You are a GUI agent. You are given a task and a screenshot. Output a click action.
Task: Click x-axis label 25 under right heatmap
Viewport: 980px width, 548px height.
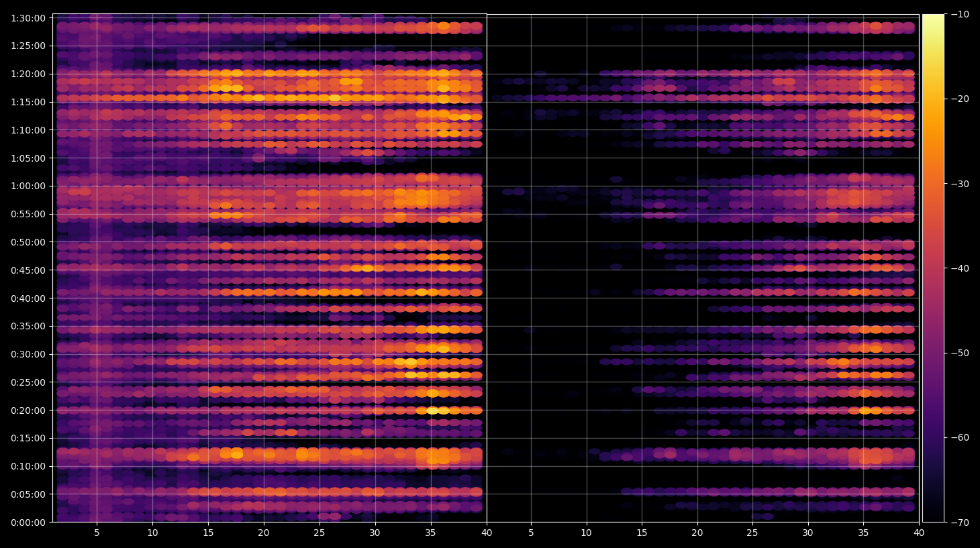coord(752,533)
